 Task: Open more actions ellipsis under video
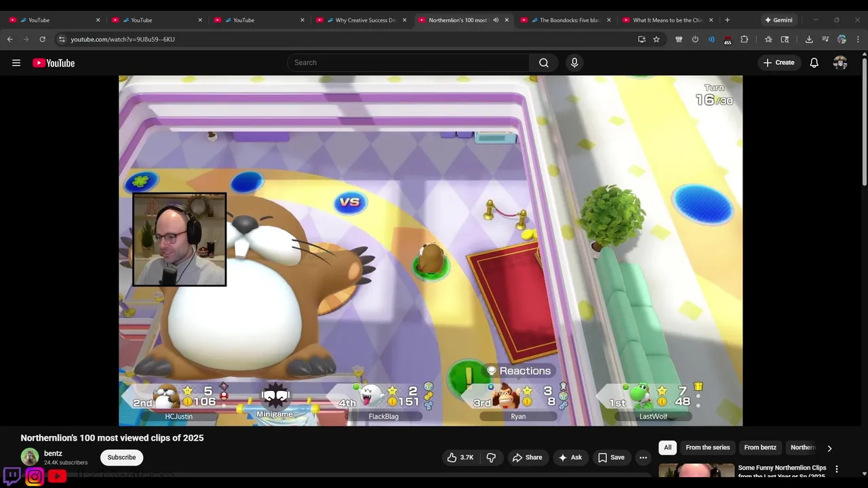(644, 457)
